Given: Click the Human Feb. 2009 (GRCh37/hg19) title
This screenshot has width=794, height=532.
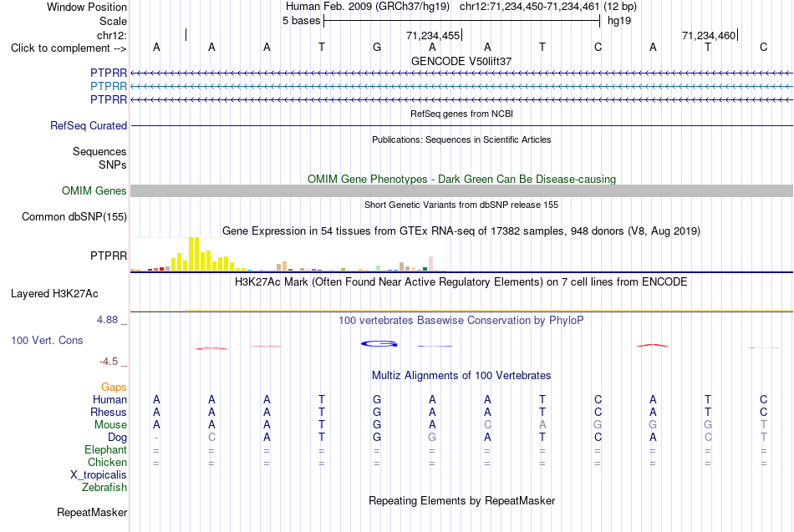Looking at the screenshot, I should [x=368, y=7].
